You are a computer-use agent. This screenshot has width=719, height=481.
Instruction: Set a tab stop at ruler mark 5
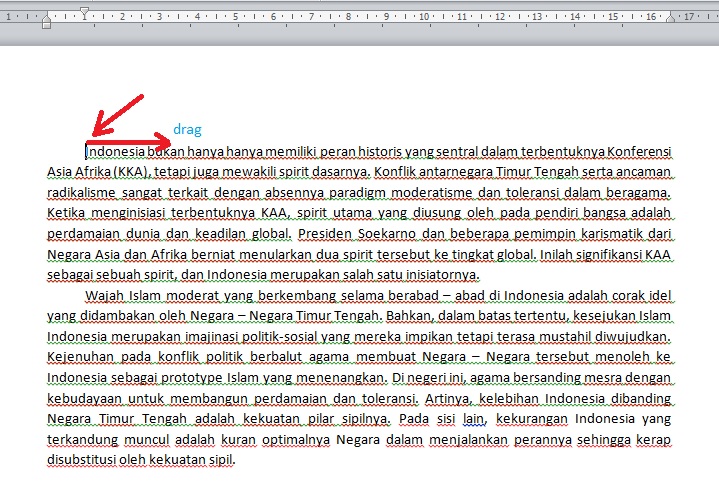[235, 17]
